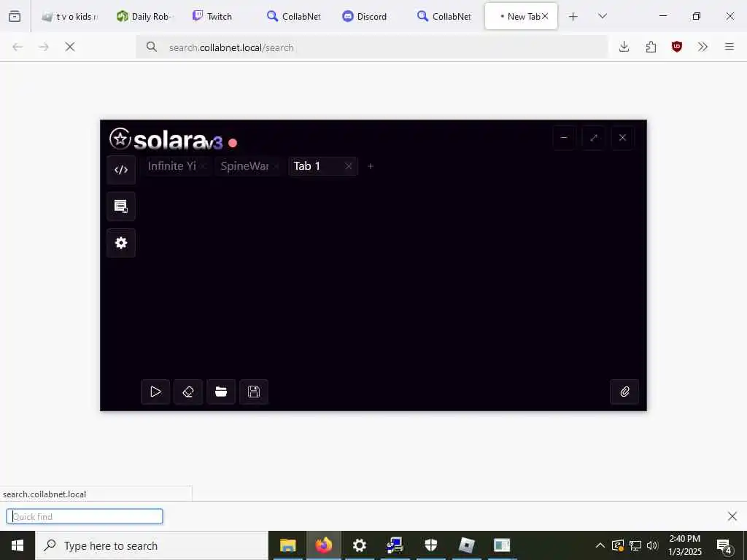Open Firefox View icon at top left
This screenshot has height=560, width=747.
pyautogui.click(x=15, y=16)
